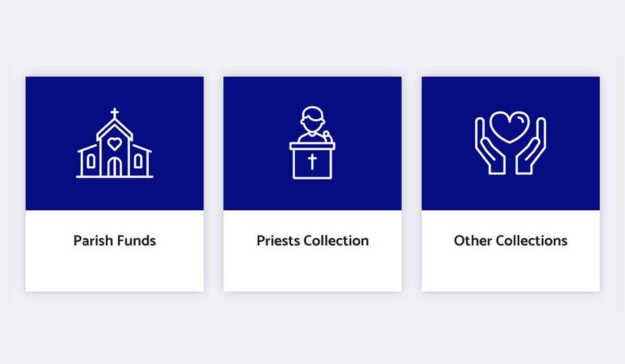Select the Priests Collection blue card image
This screenshot has width=625, height=364.
click(312, 143)
